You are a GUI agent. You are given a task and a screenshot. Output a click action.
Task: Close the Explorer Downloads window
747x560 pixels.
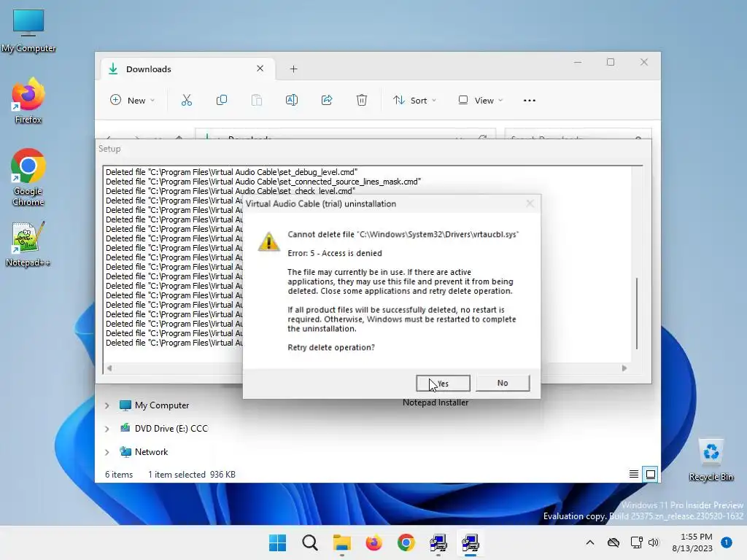643,63
